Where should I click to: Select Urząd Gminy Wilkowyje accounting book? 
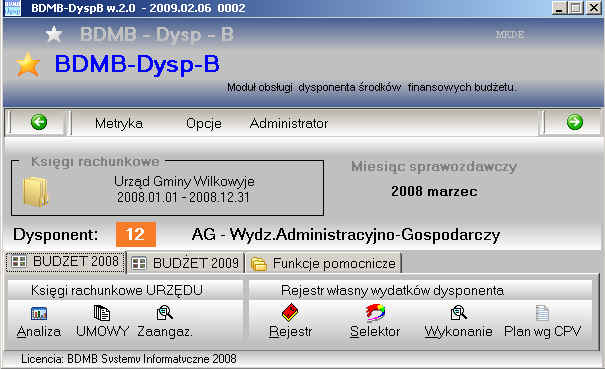pos(184,181)
